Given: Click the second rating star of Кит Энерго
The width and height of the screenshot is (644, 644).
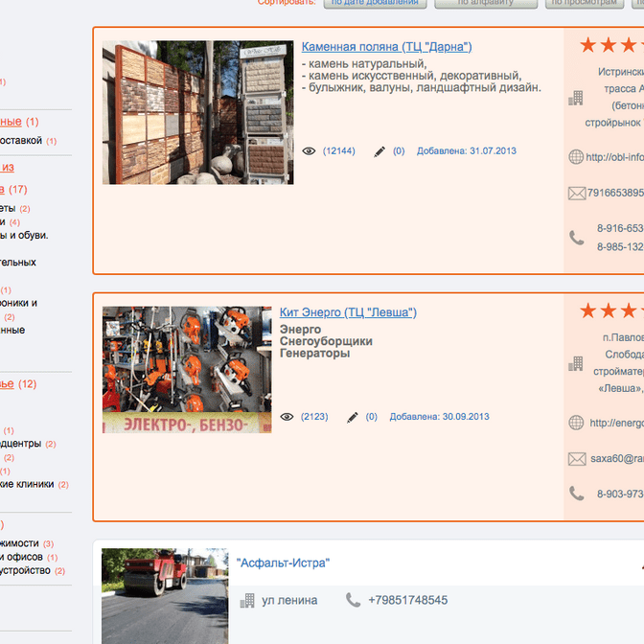Looking at the screenshot, I should tap(609, 310).
